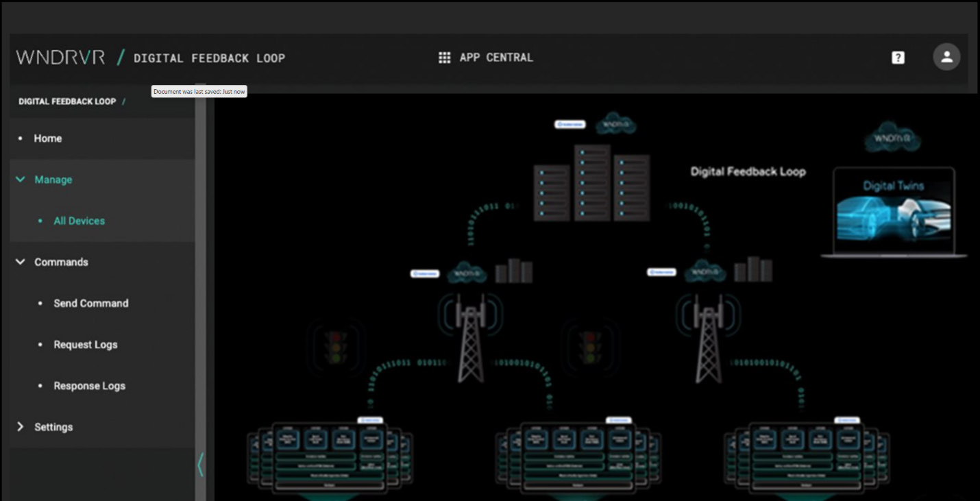Click the WNDRVR cloud above the laptop
Viewport: 980px width, 501px height.
[x=892, y=138]
